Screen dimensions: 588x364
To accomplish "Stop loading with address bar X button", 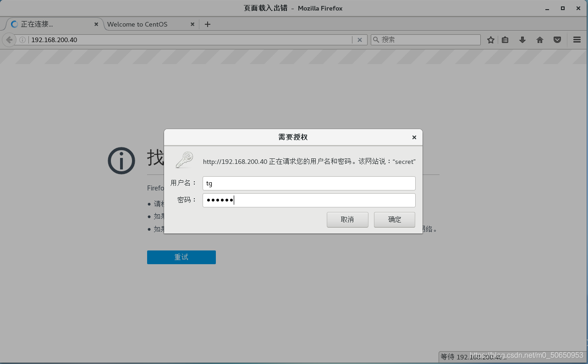I will click(x=360, y=40).
